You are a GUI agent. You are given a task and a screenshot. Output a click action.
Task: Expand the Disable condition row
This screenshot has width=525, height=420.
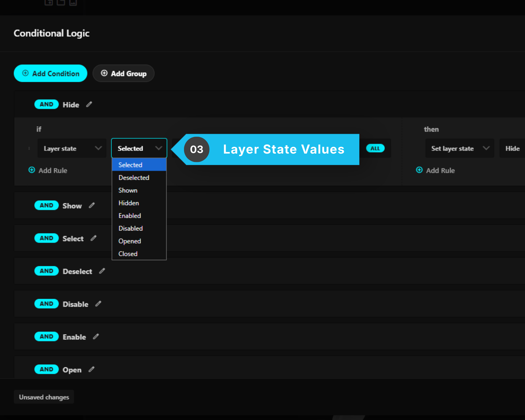(x=269, y=304)
